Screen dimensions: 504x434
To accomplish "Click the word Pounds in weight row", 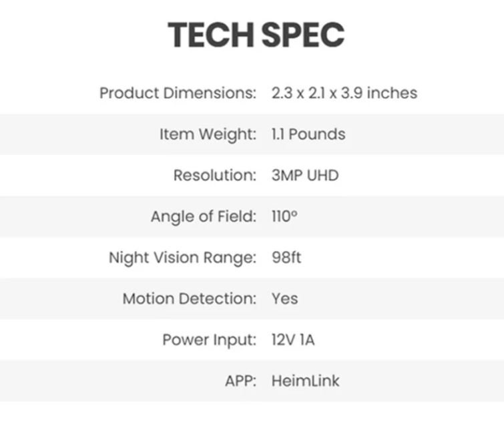I will click(x=317, y=134).
